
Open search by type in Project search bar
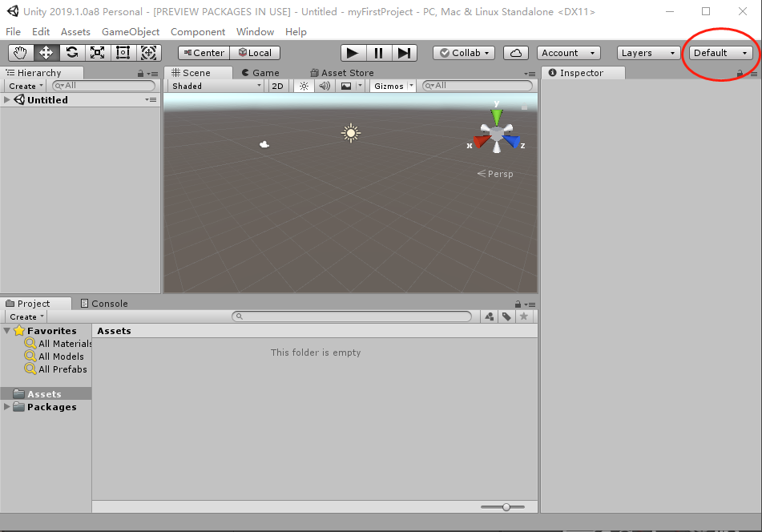click(x=490, y=316)
